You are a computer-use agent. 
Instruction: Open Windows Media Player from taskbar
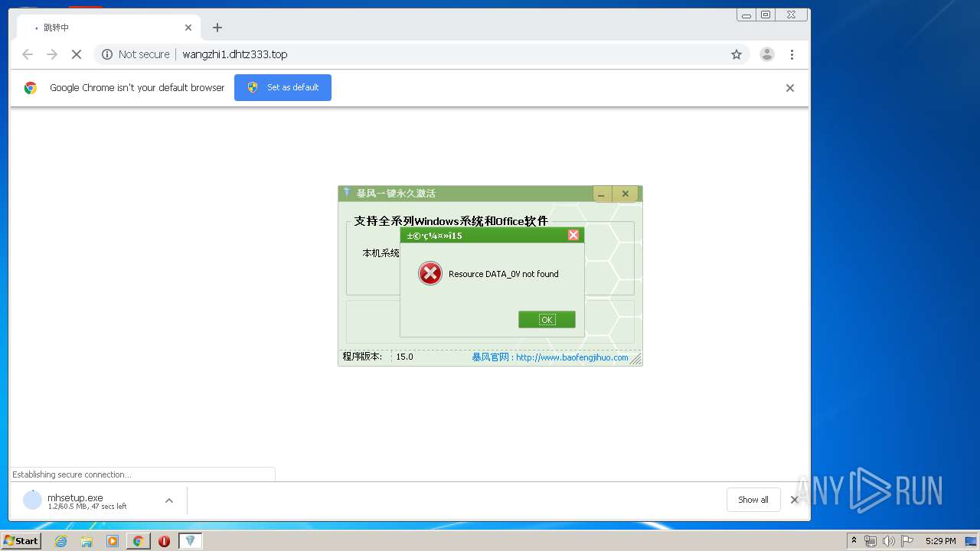pos(113,541)
